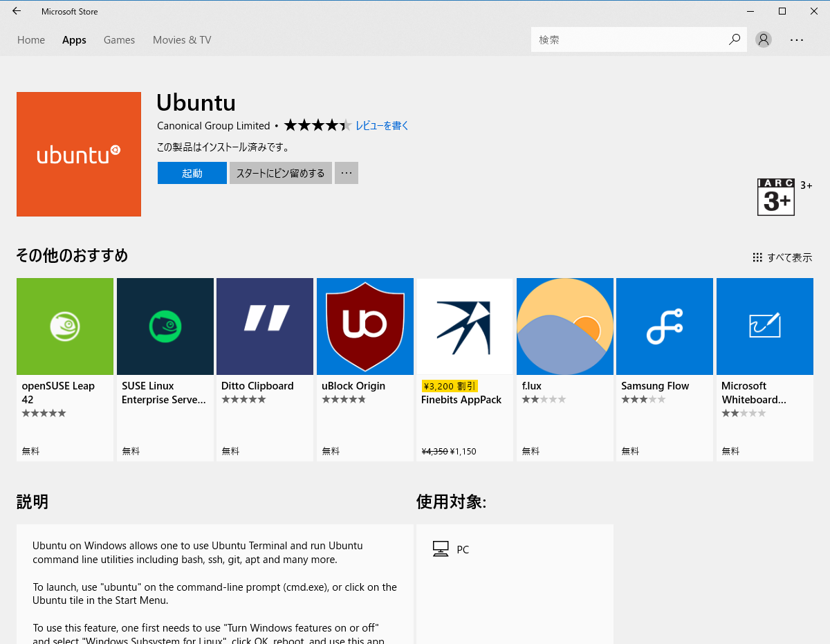Click the Ubuntu app logo tile
This screenshot has width=830, height=644.
[x=78, y=154]
